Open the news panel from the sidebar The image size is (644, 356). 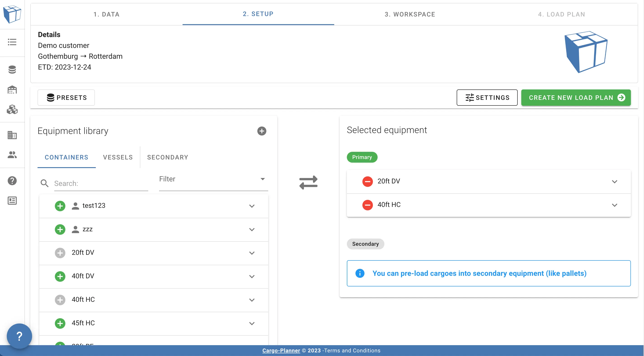tap(12, 201)
